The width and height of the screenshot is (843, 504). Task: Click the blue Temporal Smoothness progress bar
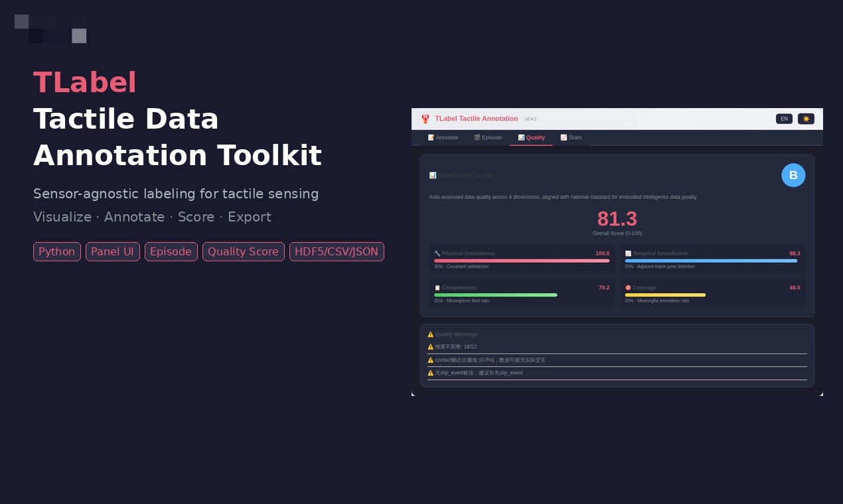tap(711, 261)
